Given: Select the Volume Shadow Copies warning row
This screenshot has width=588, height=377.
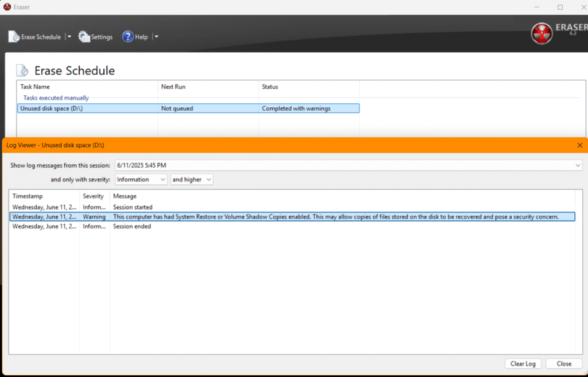Looking at the screenshot, I should pyautogui.click(x=292, y=216).
